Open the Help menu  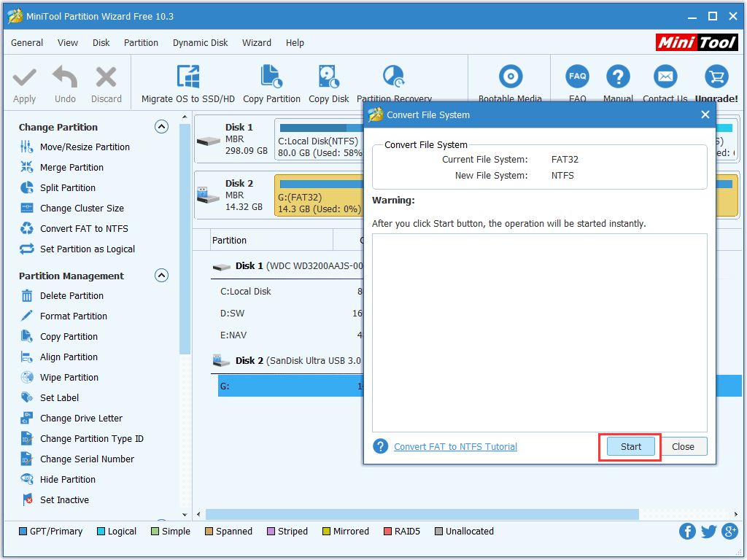point(295,43)
